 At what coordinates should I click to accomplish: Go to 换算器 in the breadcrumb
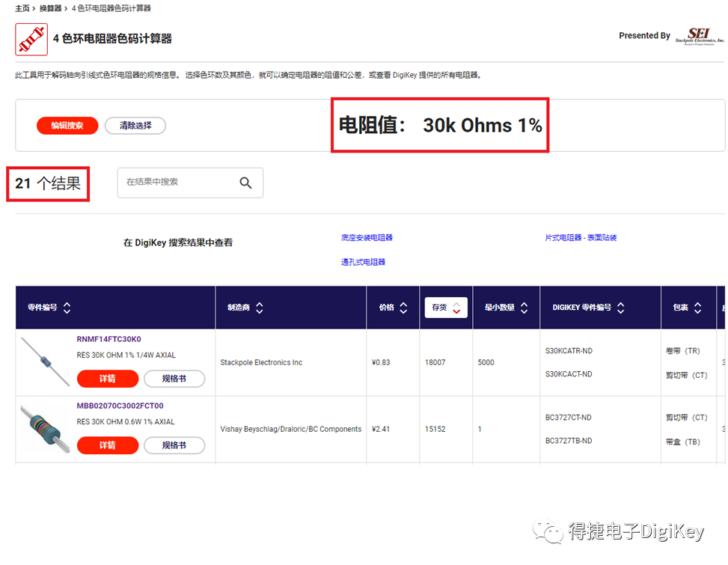point(50,8)
